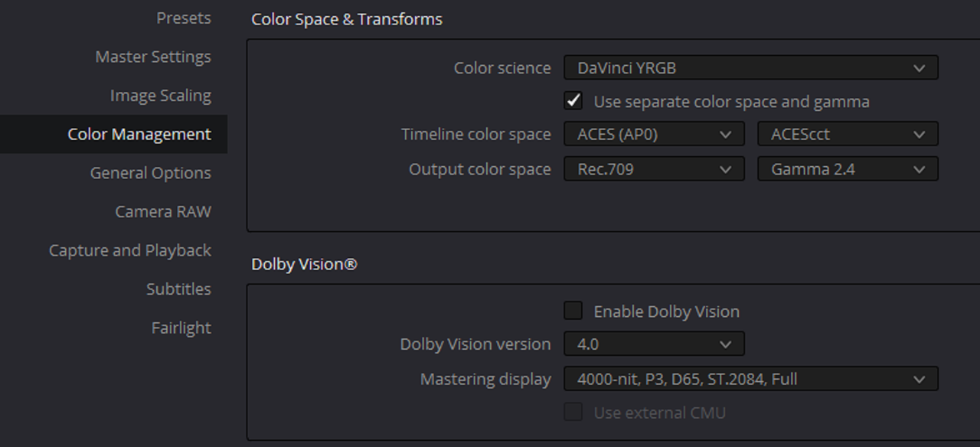Select Image Scaling in the sidebar

pyautogui.click(x=161, y=96)
